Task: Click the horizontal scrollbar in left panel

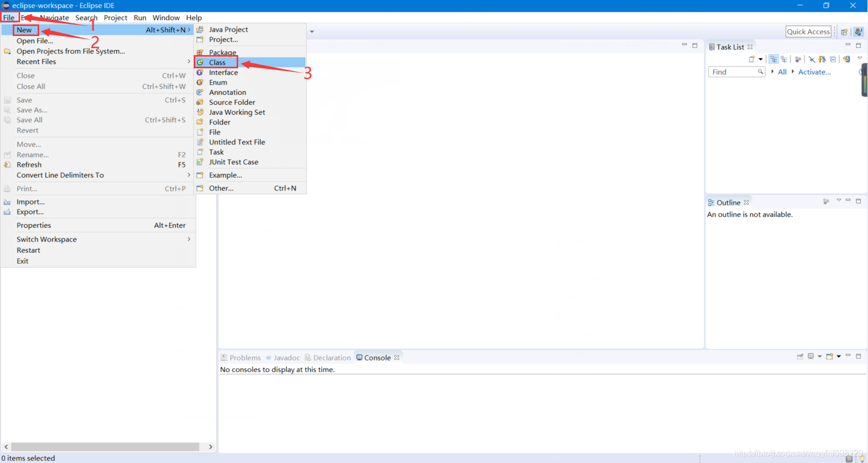Action: pyautogui.click(x=105, y=447)
